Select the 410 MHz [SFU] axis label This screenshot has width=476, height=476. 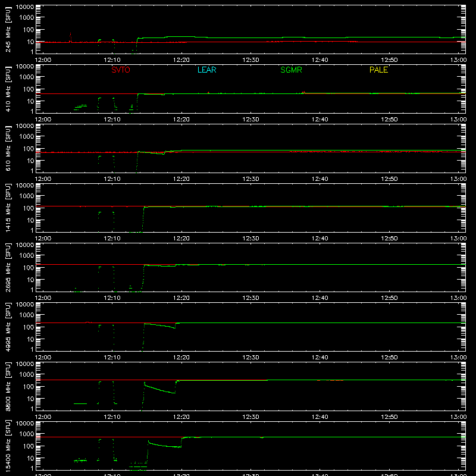[x=8, y=89]
